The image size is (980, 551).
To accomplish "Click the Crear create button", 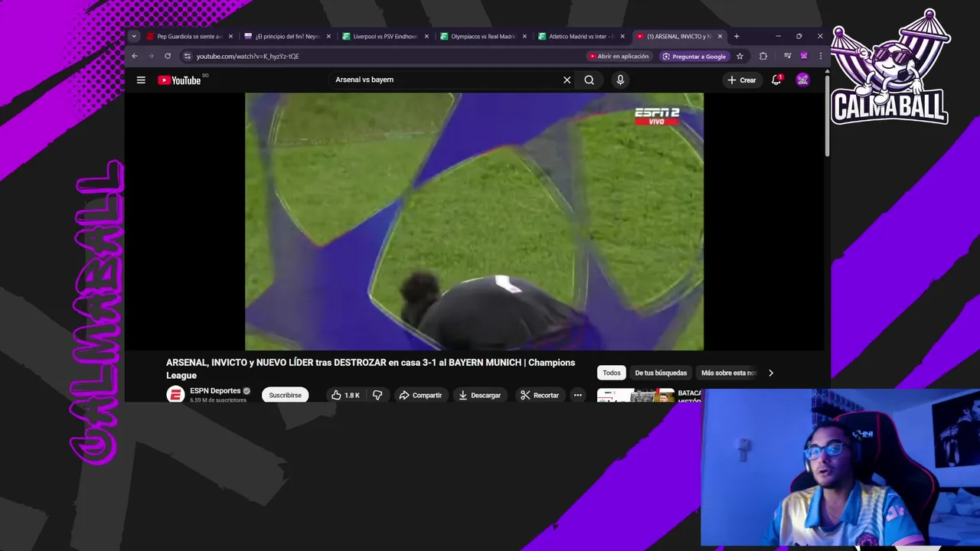I will pos(741,80).
